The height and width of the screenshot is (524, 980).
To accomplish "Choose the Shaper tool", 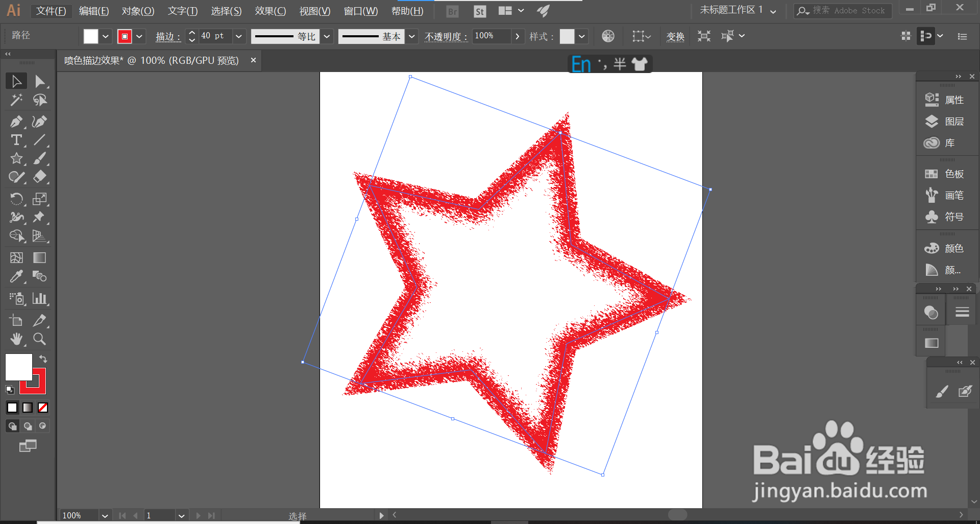I will (16, 177).
